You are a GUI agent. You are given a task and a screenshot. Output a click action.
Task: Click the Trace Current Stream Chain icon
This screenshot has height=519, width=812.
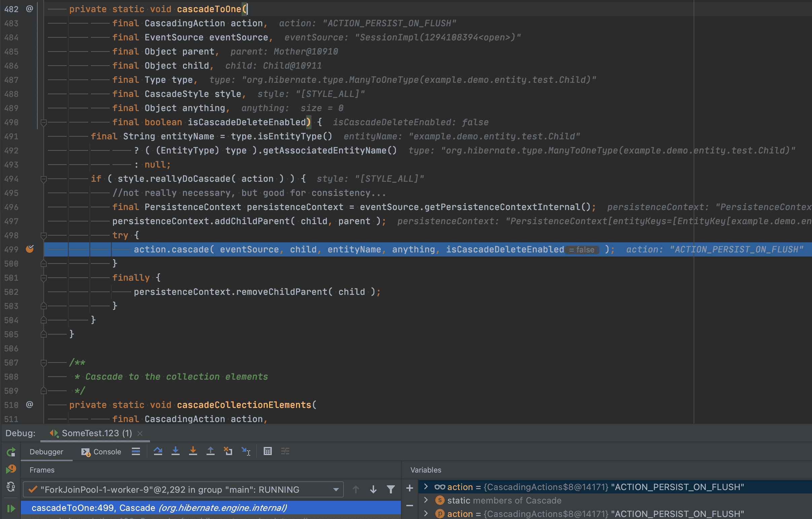point(285,451)
